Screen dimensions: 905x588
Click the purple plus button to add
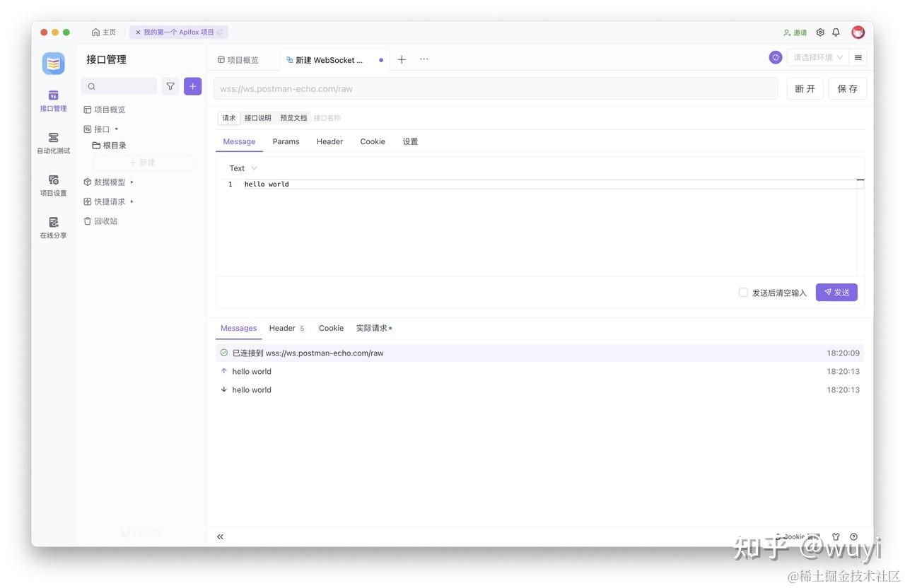(193, 86)
